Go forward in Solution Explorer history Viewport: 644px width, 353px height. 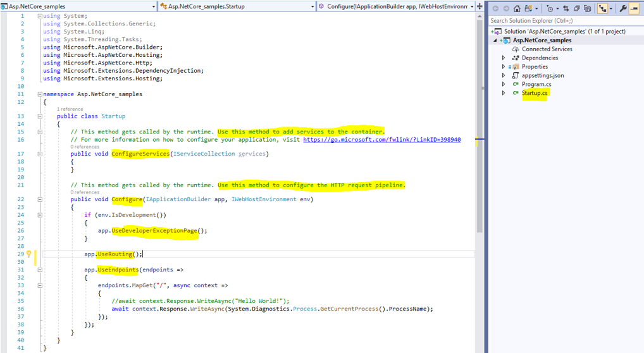(506, 8)
